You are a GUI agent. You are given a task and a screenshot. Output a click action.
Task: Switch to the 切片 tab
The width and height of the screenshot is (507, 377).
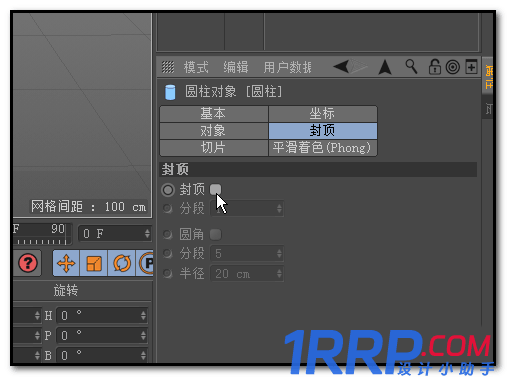tap(214, 148)
